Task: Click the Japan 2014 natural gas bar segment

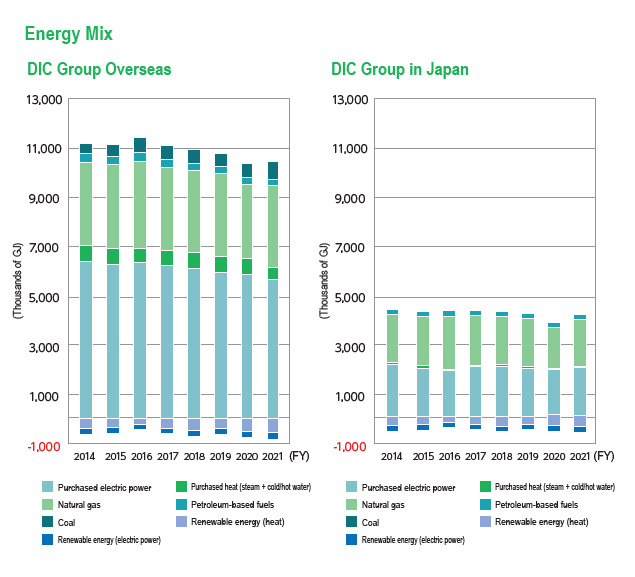Action: coord(392,339)
